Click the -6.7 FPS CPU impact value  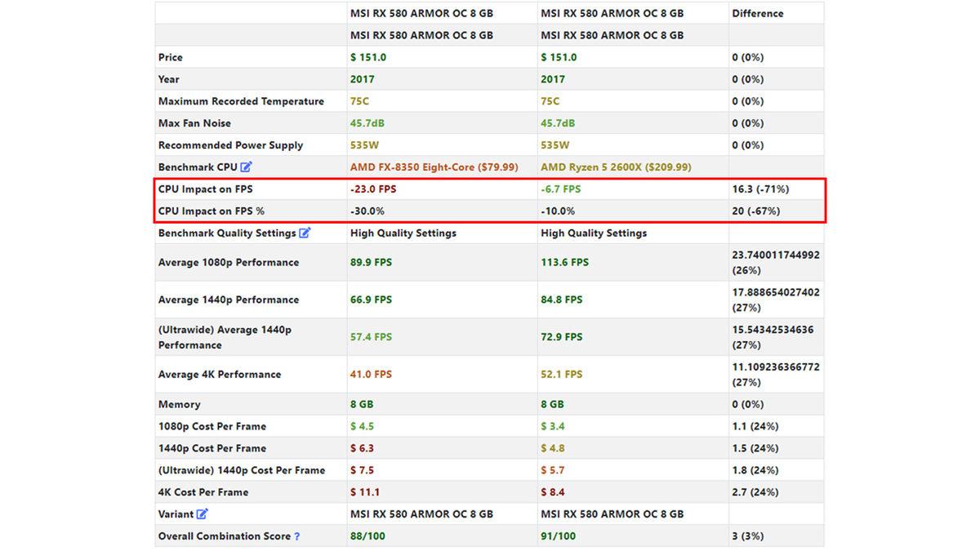tap(561, 189)
